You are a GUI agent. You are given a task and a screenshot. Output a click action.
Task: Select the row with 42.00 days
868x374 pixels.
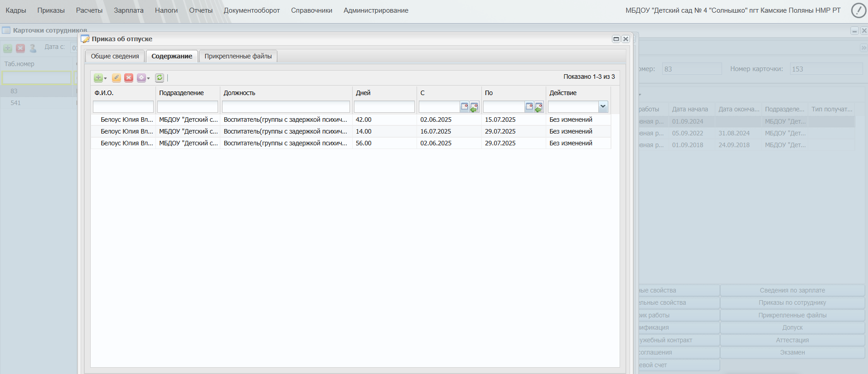coord(351,120)
